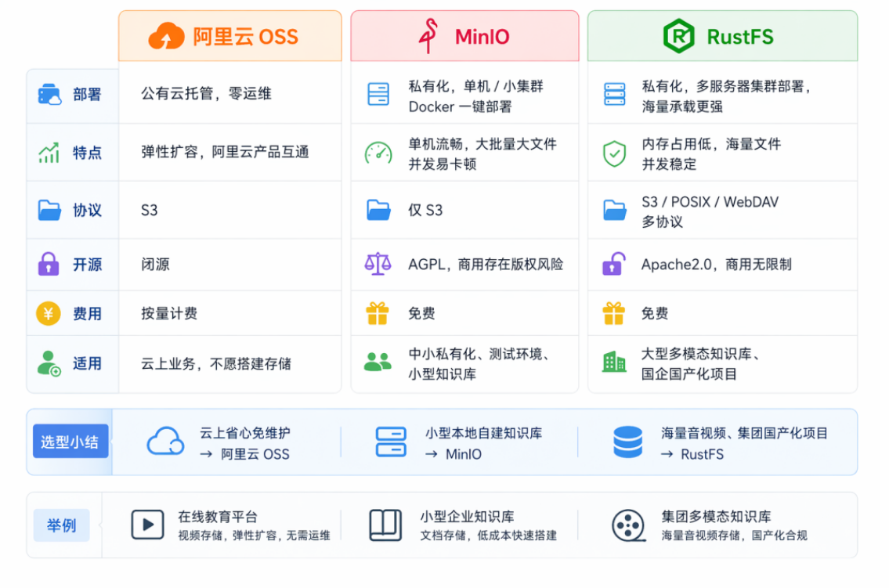Click the blue database icon beside 海量音视频
This screenshot has height=588, width=889.
[x=628, y=442]
